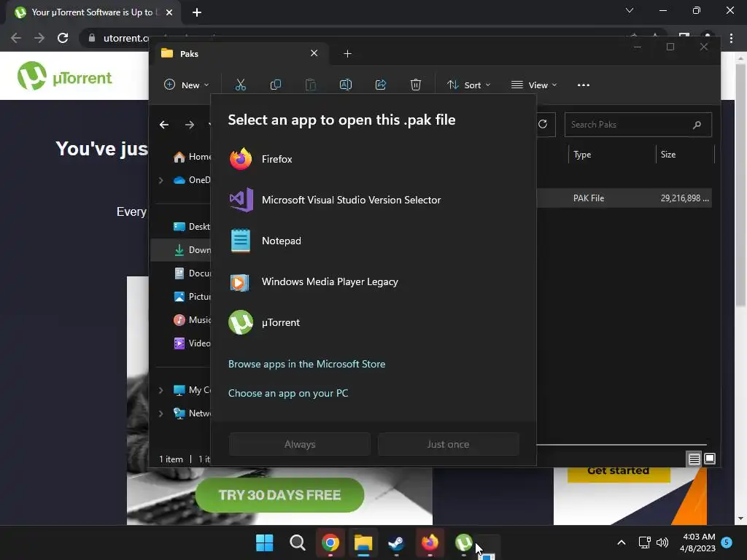Open the See more ellipsis menu

coord(583,85)
